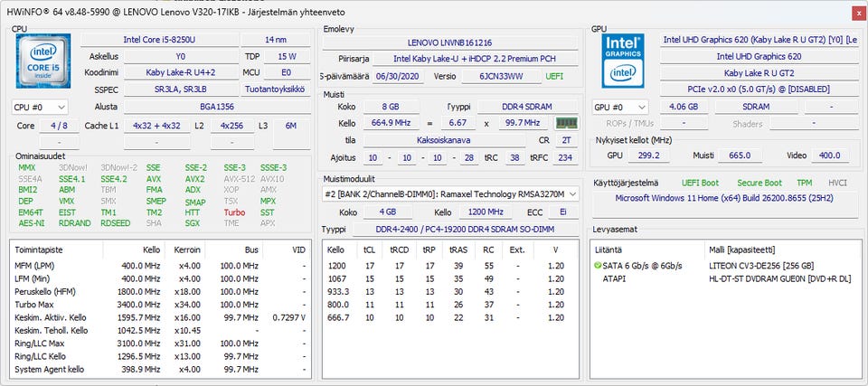Click the UEFI Boot indicator
This screenshot has height=386, width=868.
pyautogui.click(x=700, y=183)
